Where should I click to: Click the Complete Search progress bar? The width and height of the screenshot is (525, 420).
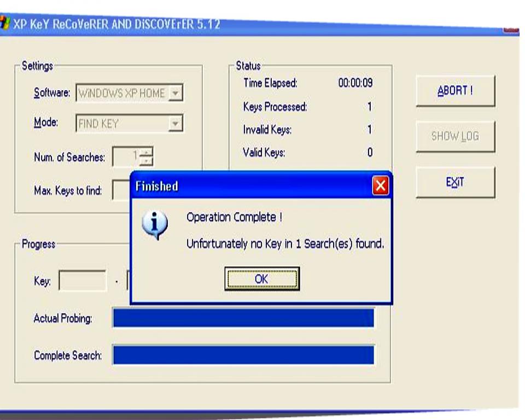coord(243,355)
